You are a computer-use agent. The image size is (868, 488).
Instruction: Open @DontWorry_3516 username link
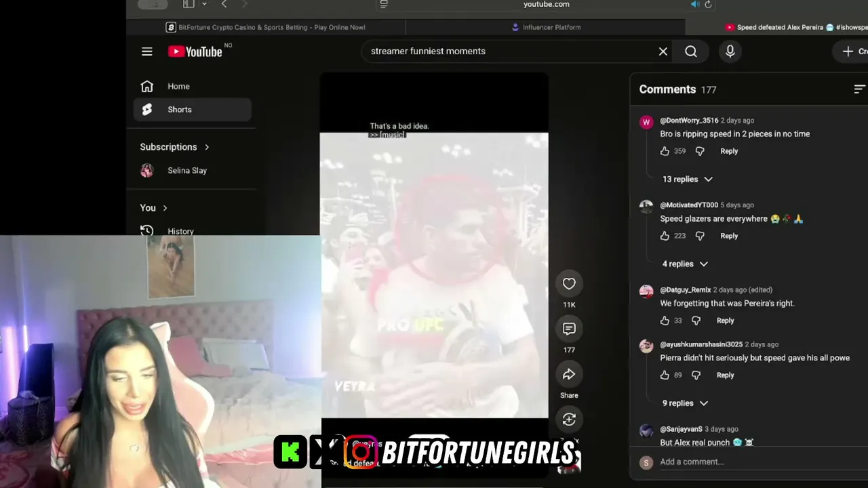coord(689,121)
